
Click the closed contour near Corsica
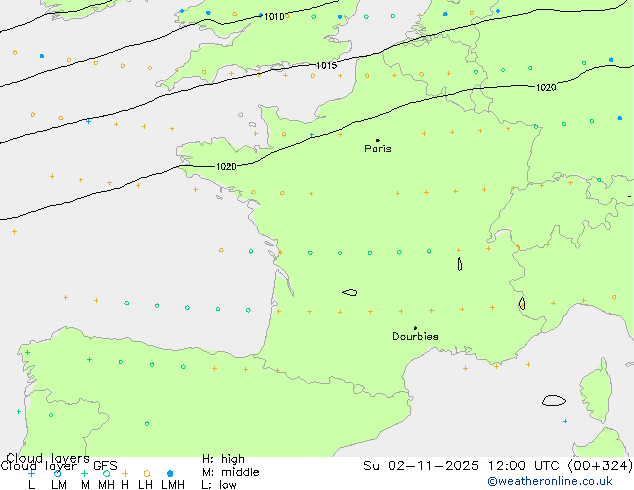[x=554, y=400]
